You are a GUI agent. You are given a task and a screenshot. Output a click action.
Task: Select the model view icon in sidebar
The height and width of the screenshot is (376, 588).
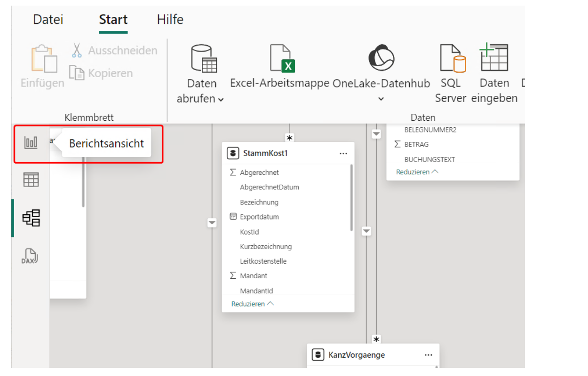point(32,218)
